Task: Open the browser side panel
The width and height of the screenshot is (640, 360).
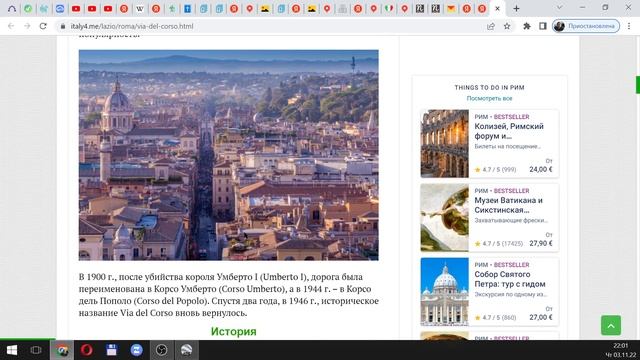Action: point(542,26)
